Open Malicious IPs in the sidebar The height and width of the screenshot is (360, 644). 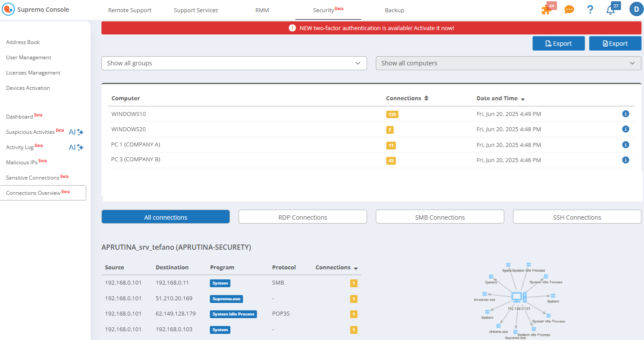(x=23, y=162)
